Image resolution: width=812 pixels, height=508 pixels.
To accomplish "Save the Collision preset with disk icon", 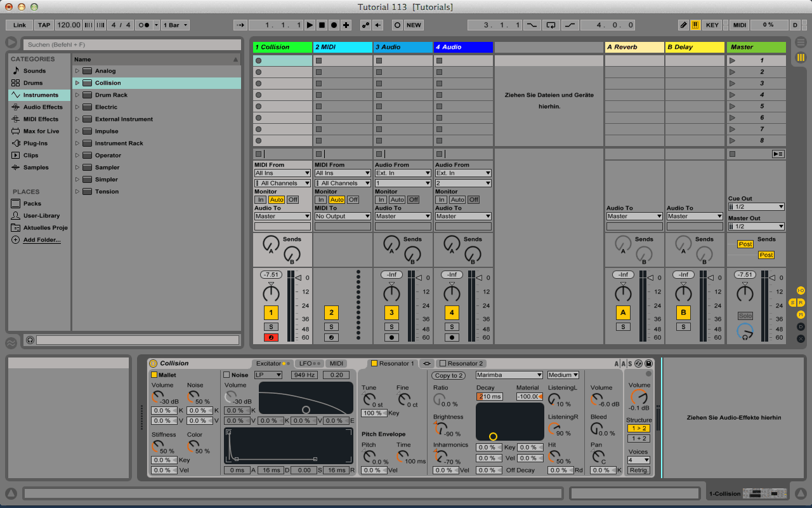I will 648,363.
